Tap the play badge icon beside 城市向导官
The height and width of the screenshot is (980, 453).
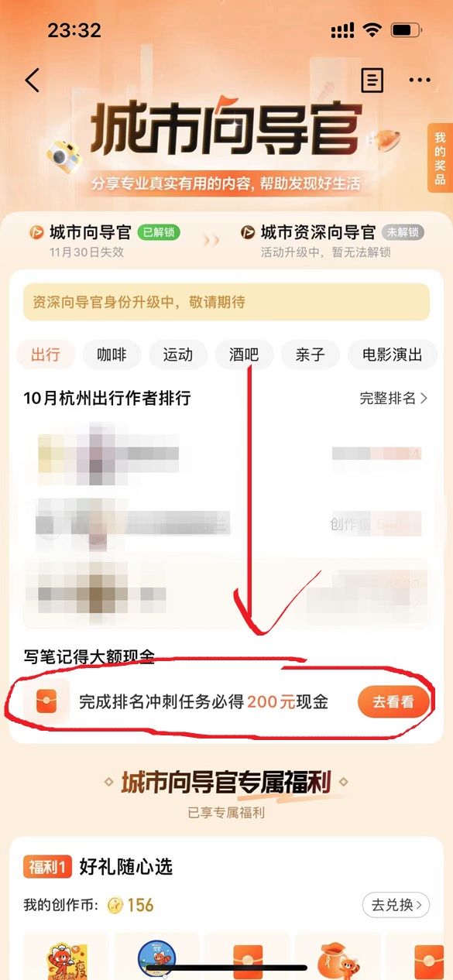click(36, 232)
